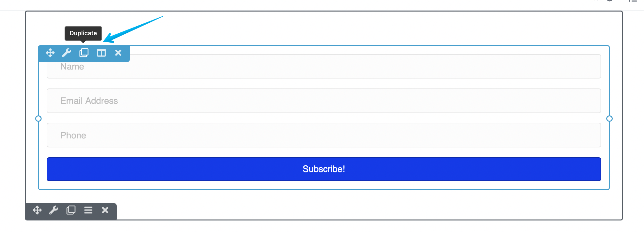Click the gray row move icon
This screenshot has height=232, width=644.
point(37,210)
